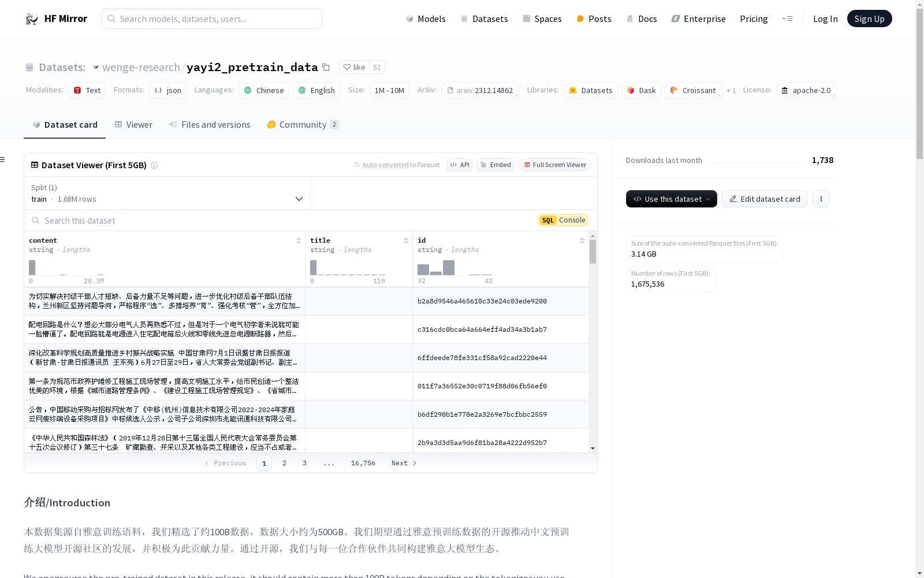Open the Posts menu item
The image size is (924, 578).
click(x=594, y=18)
